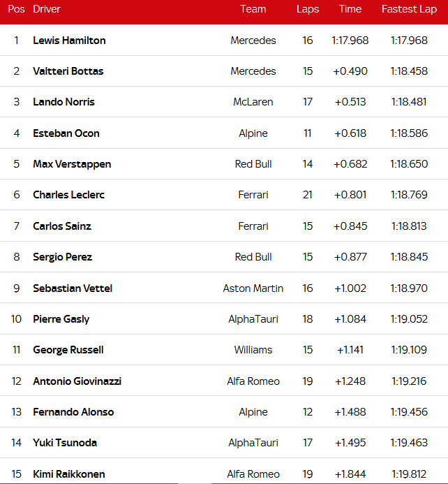Click on Esteban Ocon's name
This screenshot has width=448, height=484.
[x=66, y=133]
